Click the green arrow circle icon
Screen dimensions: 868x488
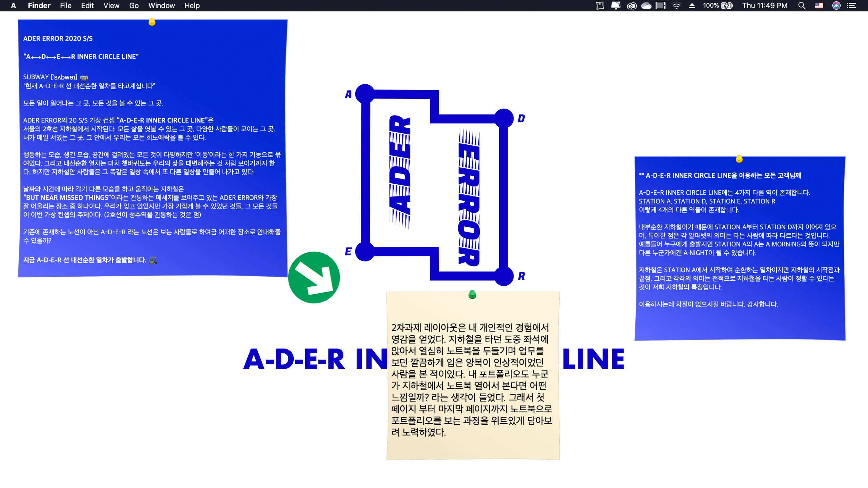[x=314, y=277]
